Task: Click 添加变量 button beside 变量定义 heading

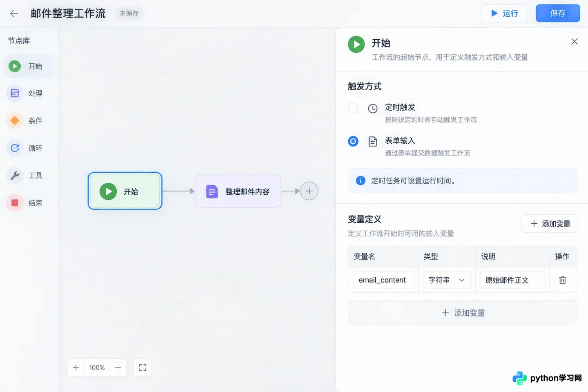Action: (x=549, y=224)
